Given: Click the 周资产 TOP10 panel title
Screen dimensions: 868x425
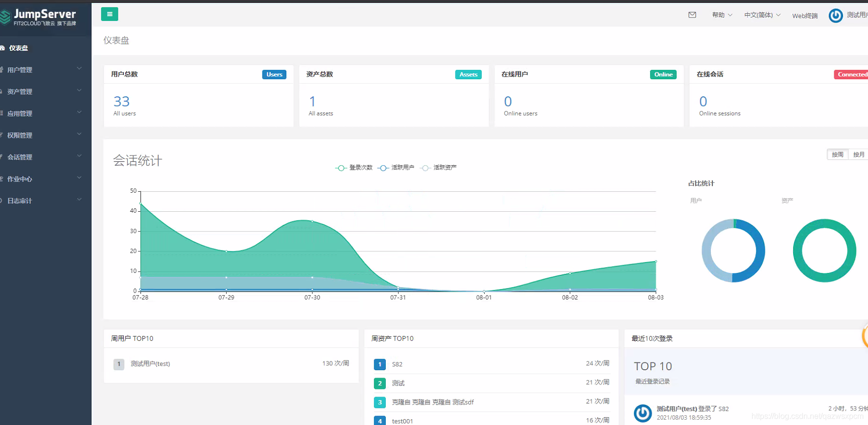Looking at the screenshot, I should point(392,338).
